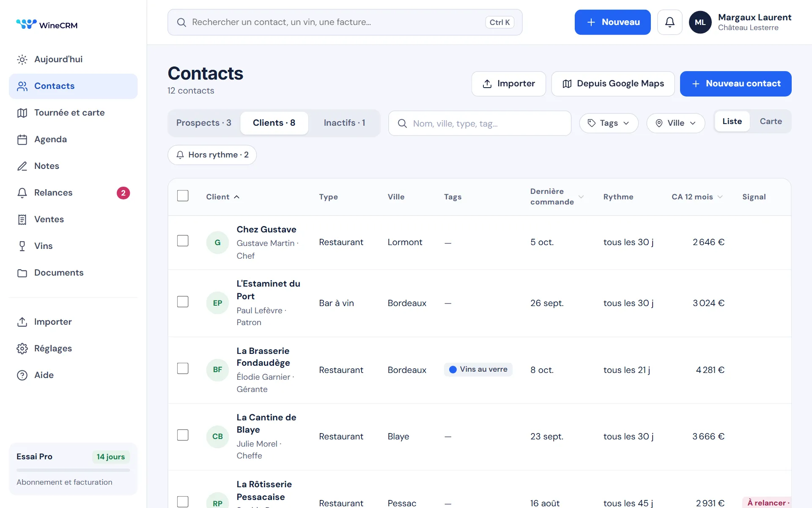Focus the global search field
Screen dimensions: 812x508
pos(345,22)
